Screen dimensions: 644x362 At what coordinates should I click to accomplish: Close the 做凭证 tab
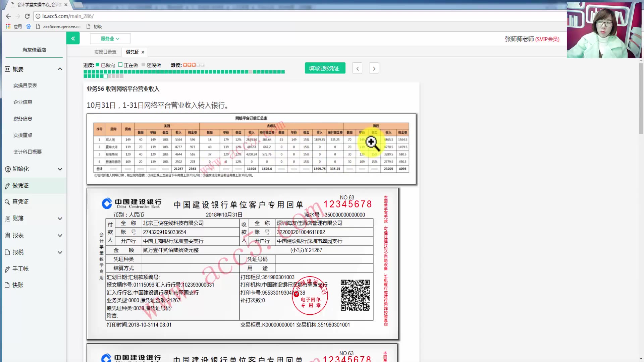[x=143, y=52]
